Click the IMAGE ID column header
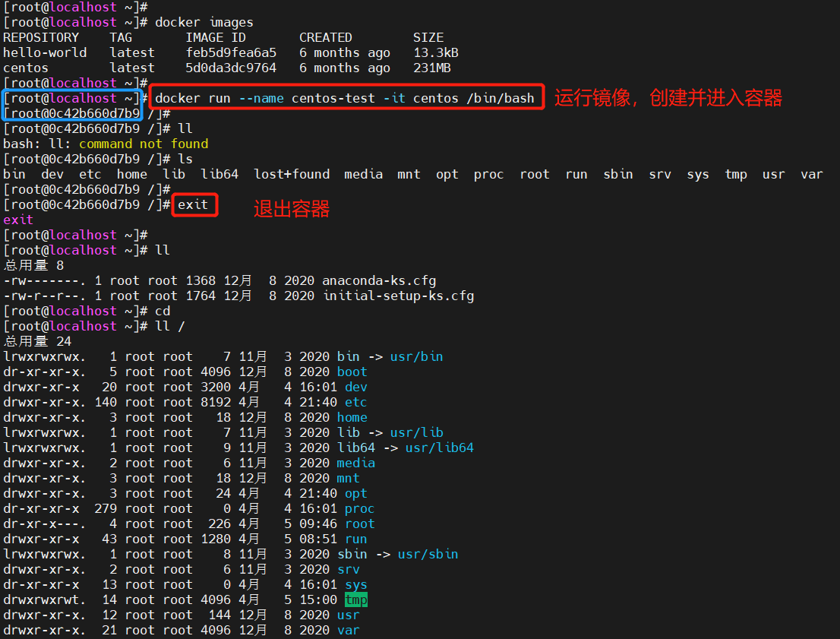Viewport: 840px width, 639px height. pyautogui.click(x=216, y=37)
